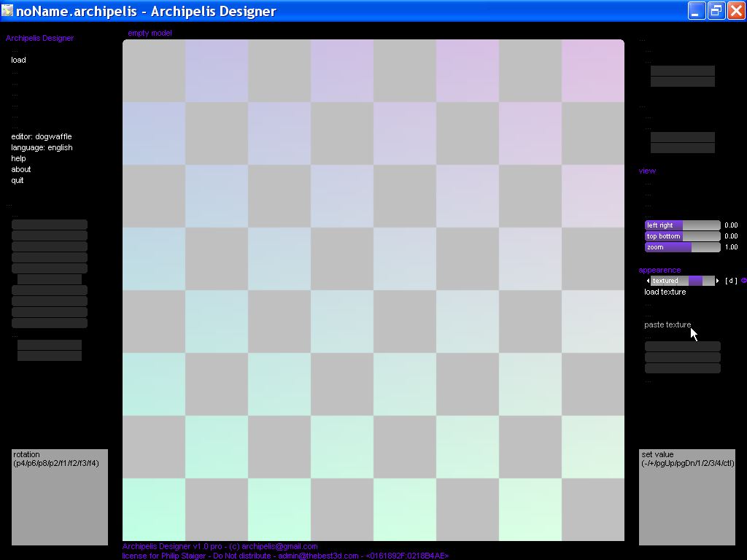Open the about entry

coord(20,169)
